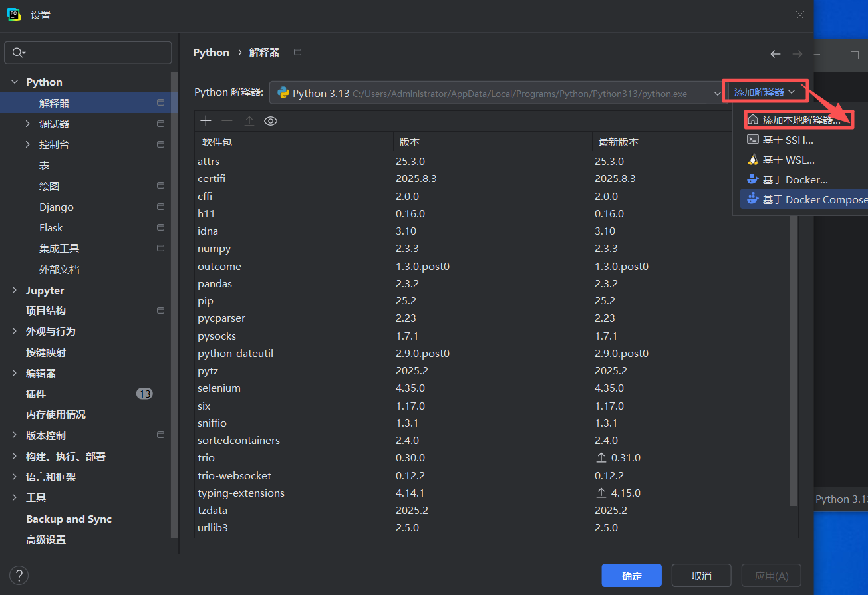Screen dimensions: 868x595
Task: Click the settings tree vertical scrollbar
Action: click(174, 304)
